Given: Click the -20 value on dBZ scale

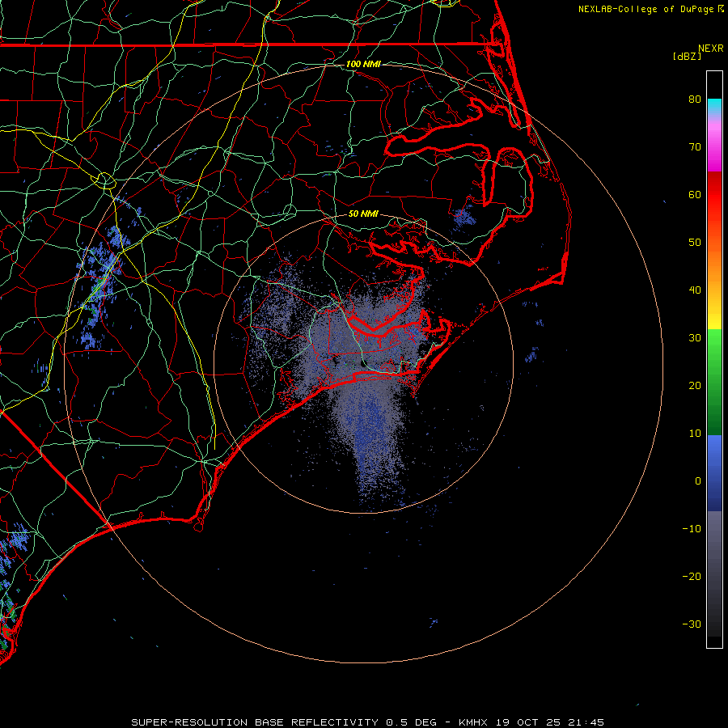Looking at the screenshot, I should click(692, 577).
